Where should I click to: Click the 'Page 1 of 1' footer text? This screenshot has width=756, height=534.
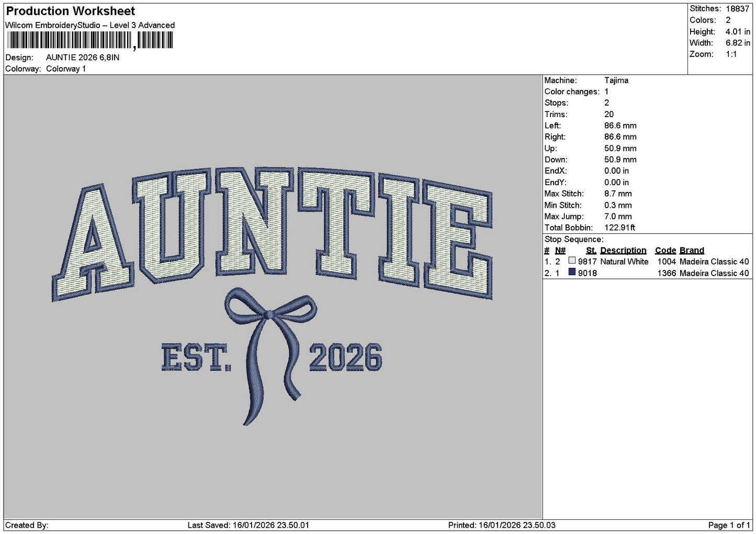tap(729, 526)
